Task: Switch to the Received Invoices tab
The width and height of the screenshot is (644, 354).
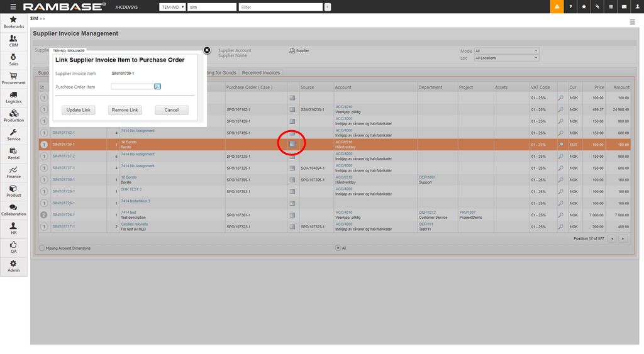Action: click(260, 73)
